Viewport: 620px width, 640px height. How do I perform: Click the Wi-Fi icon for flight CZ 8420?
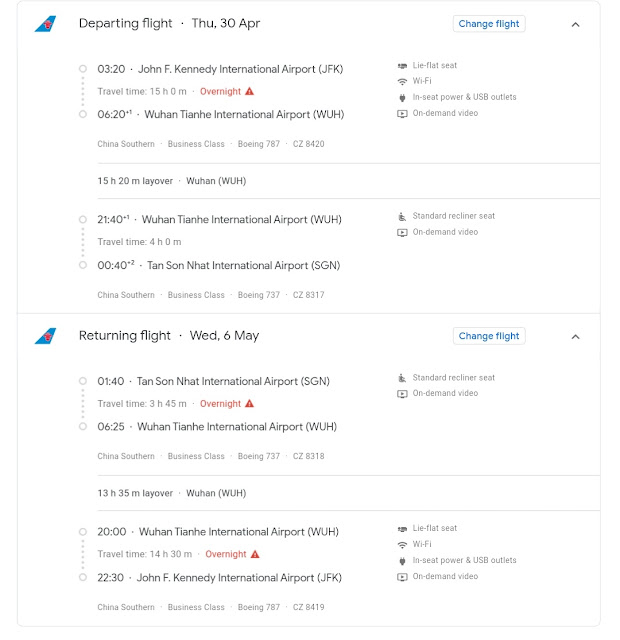(x=402, y=81)
